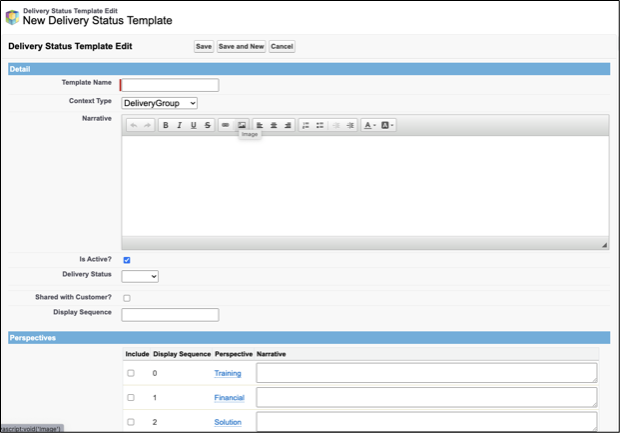Click the Display Sequence input field
Image resolution: width=620 pixels, height=433 pixels.
tap(170, 315)
